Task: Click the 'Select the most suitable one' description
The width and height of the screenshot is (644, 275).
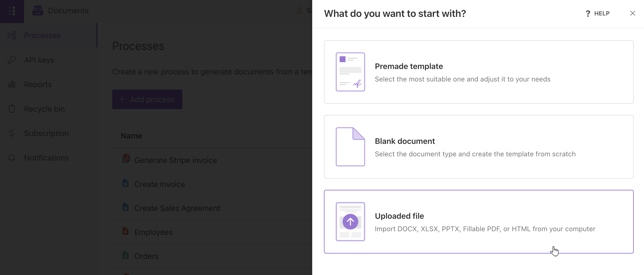Action: coord(462,79)
